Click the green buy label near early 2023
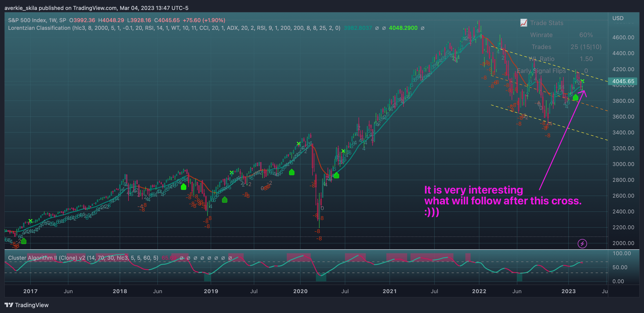 point(576,97)
